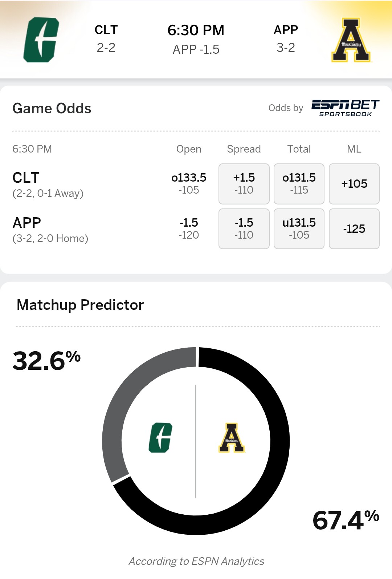Screen dimensions: 392x579
Task: Pick the under 131.5 total
Action: (299, 229)
